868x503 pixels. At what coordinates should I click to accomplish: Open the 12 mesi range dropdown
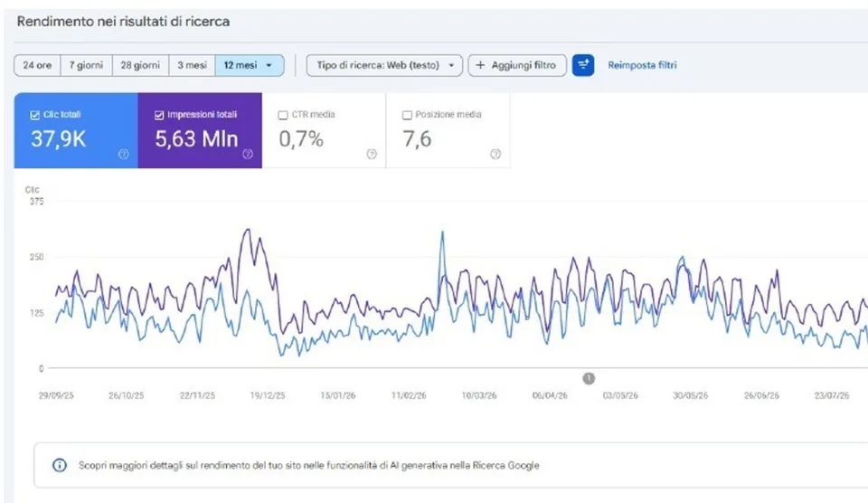tap(250, 65)
